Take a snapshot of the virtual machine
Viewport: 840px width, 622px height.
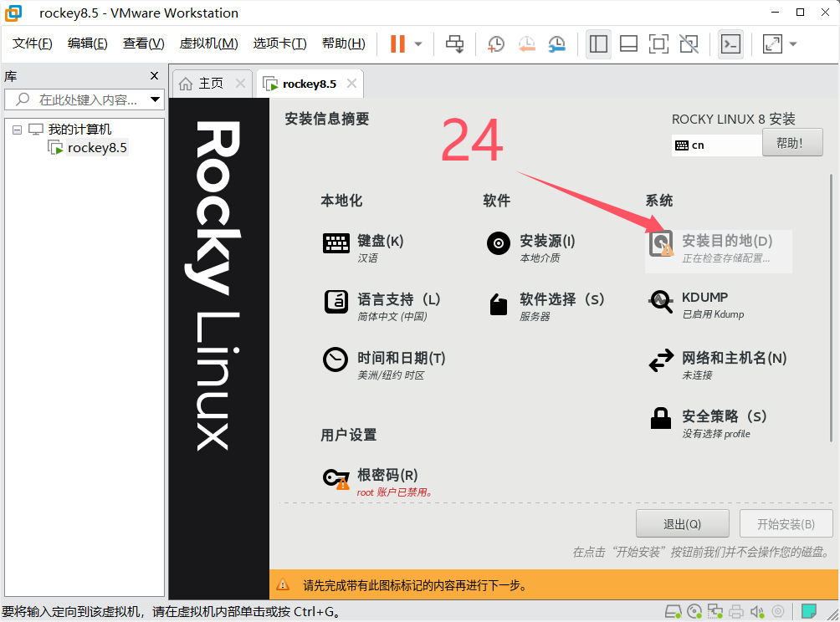coord(496,43)
